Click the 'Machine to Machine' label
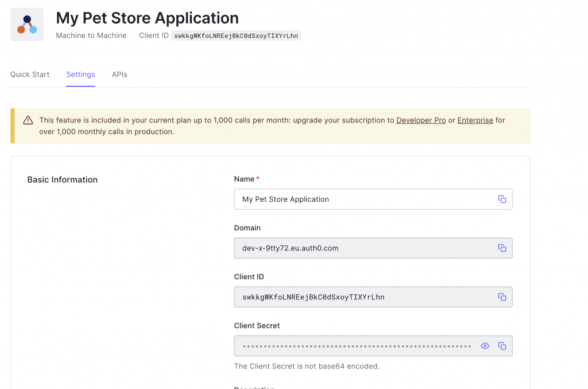Image resolution: width=588 pixels, height=389 pixels. coord(91,35)
